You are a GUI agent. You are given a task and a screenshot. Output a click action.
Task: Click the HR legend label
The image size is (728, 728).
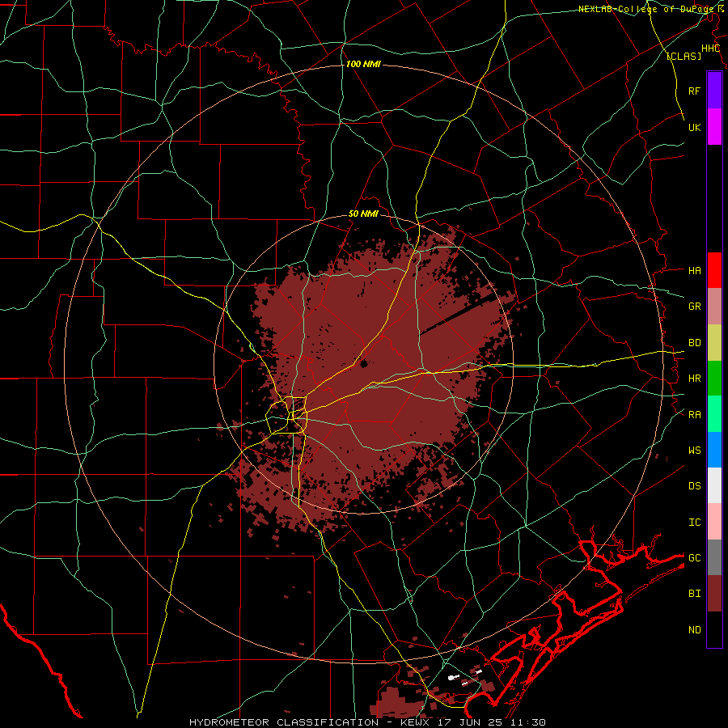point(695,379)
